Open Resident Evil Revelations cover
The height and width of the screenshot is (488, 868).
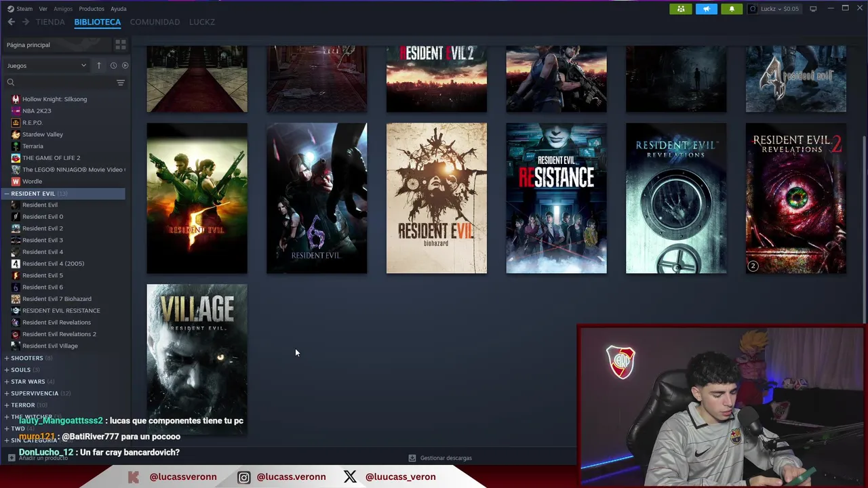coord(676,198)
